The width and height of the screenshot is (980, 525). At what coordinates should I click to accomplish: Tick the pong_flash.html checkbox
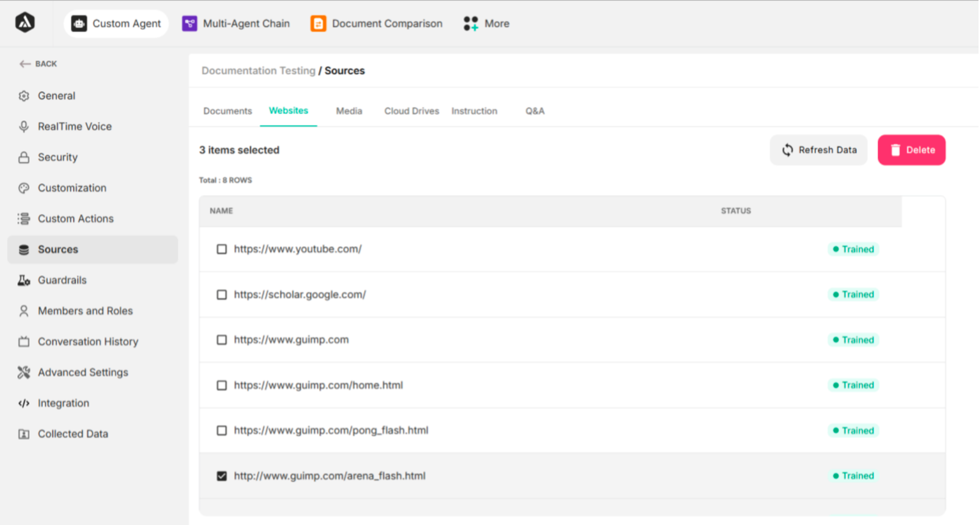[x=221, y=430]
